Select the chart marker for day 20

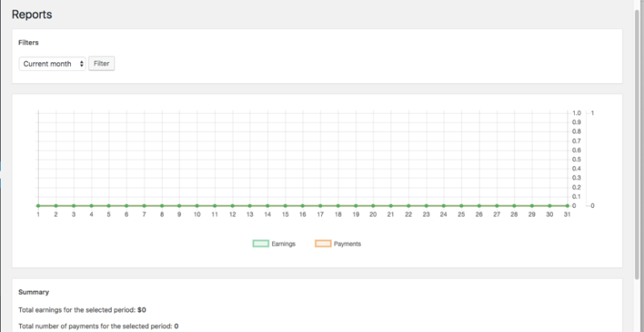coord(374,205)
